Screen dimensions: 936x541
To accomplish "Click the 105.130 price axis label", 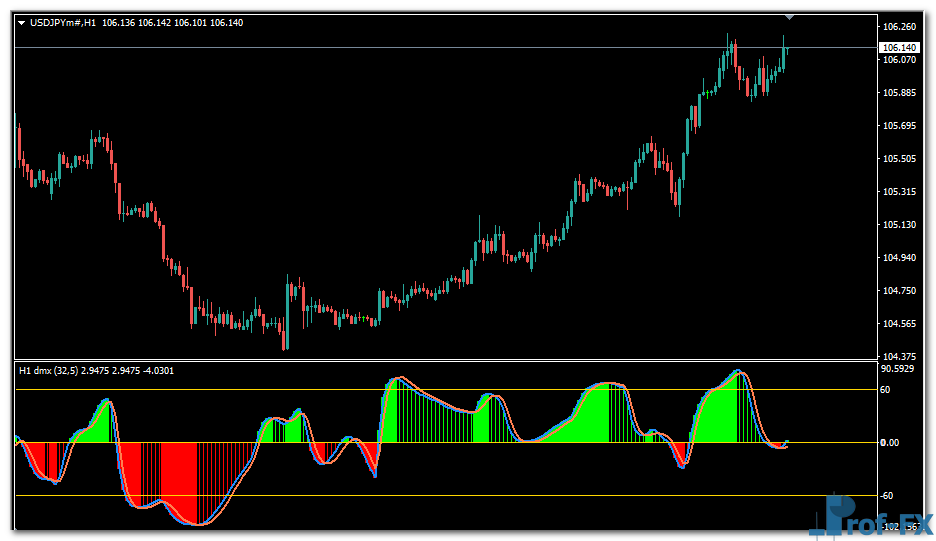I will coord(899,225).
